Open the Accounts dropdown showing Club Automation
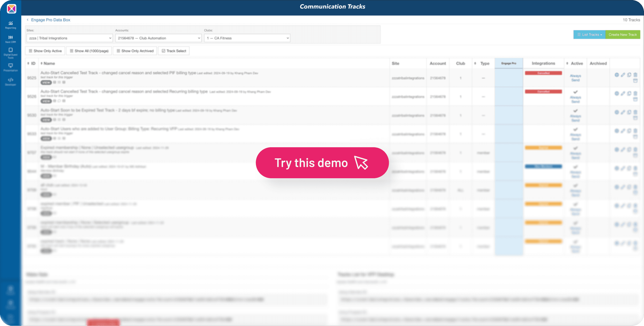This screenshot has width=644, height=326. pos(158,38)
